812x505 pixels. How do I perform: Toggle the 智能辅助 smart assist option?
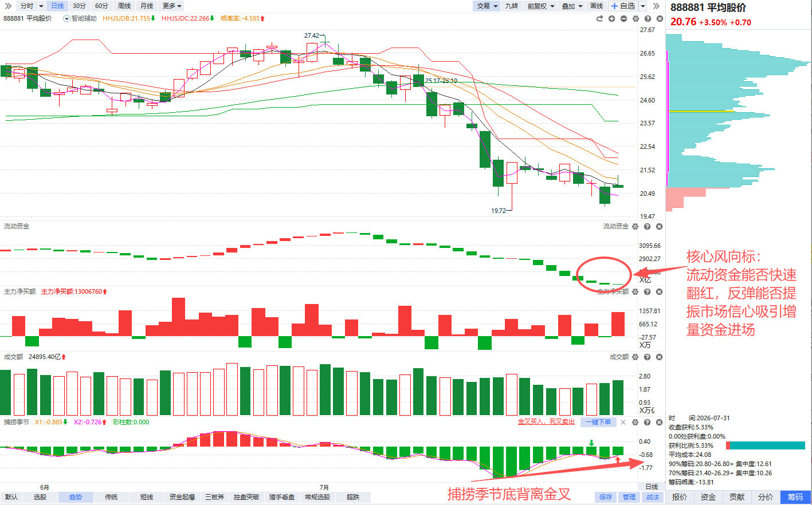point(80,19)
